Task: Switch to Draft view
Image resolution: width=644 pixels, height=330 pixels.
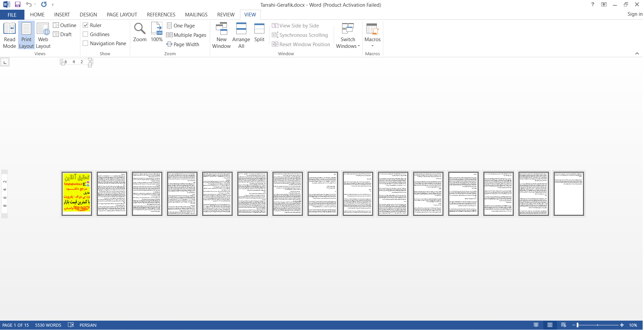Action: (x=63, y=34)
